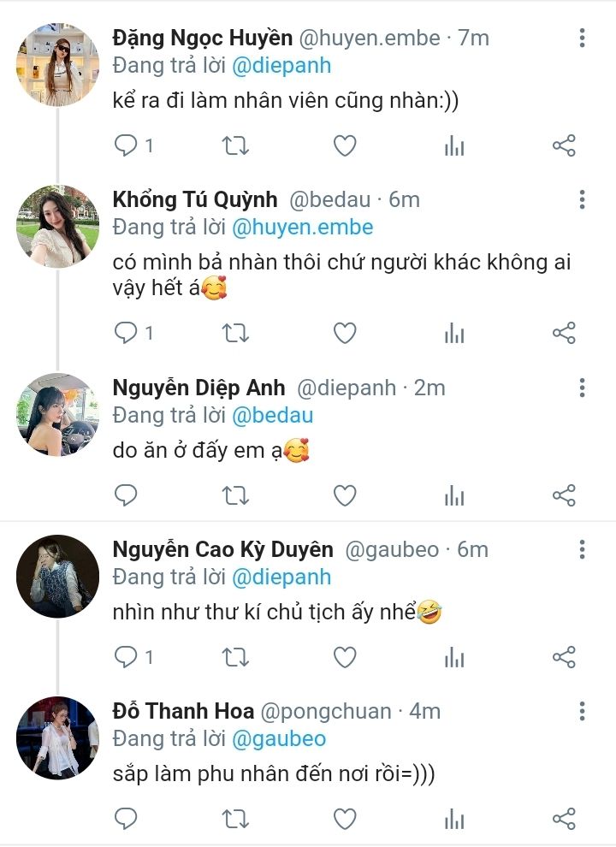This screenshot has width=616, height=847.
Task: Open the @huyen.embe mention link
Action: (303, 227)
